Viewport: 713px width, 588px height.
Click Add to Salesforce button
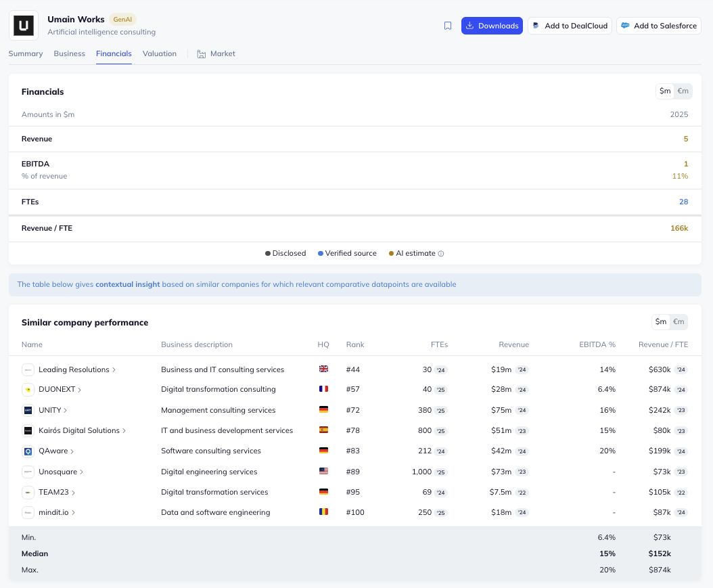pyautogui.click(x=658, y=26)
